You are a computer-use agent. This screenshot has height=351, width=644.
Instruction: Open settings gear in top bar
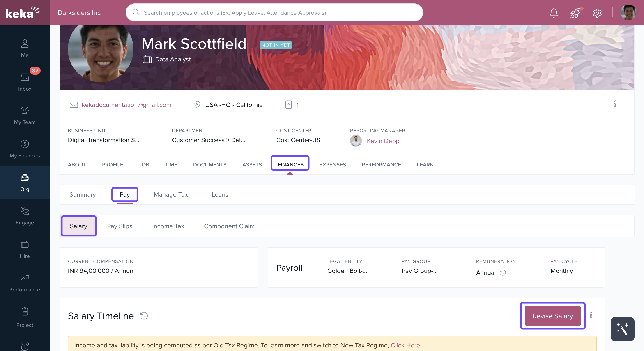coord(597,13)
